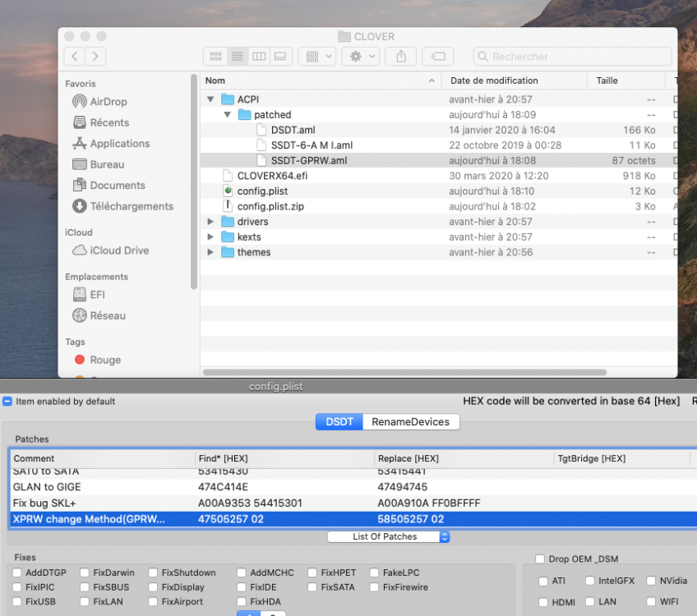Sort by the Taille column header

click(x=626, y=80)
